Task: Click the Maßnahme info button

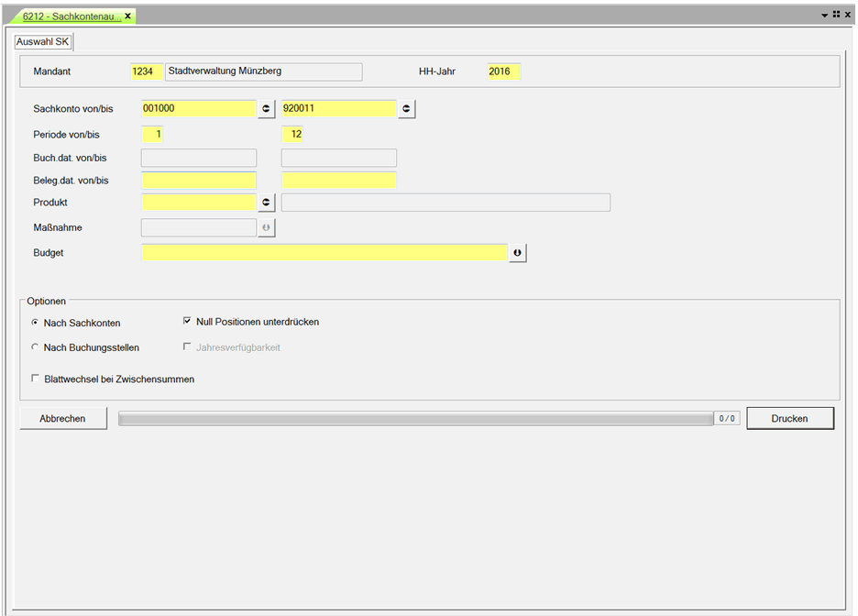Action: coord(267,228)
